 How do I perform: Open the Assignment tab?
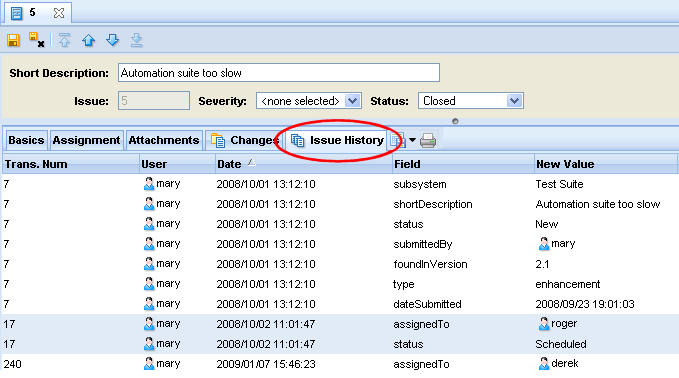pyautogui.click(x=86, y=140)
